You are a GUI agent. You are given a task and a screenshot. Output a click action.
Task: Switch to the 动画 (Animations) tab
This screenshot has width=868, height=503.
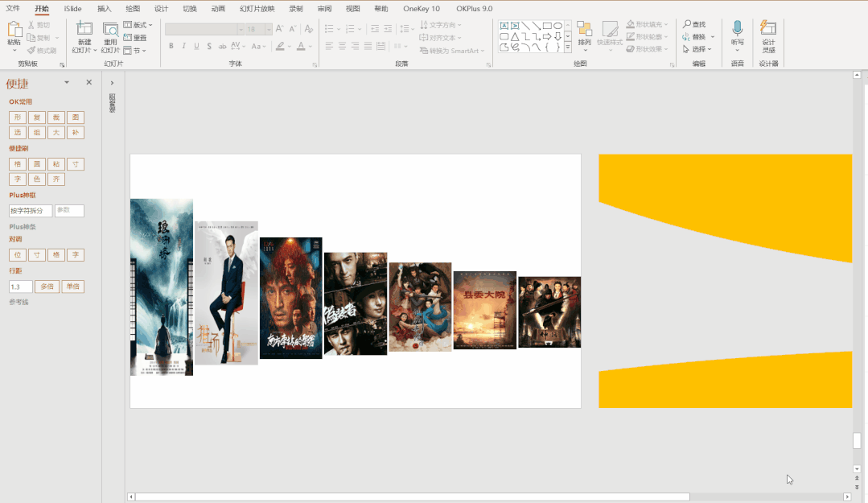(x=218, y=8)
